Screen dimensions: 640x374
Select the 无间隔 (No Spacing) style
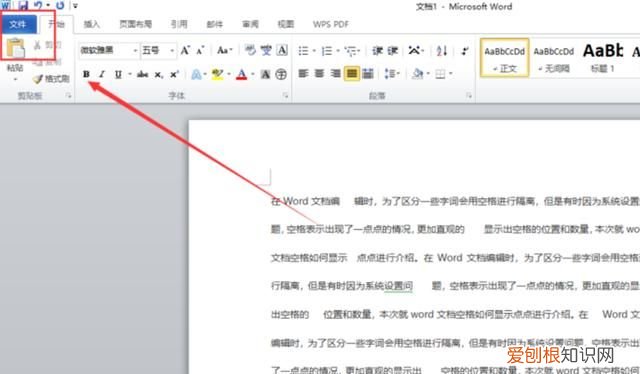click(554, 58)
